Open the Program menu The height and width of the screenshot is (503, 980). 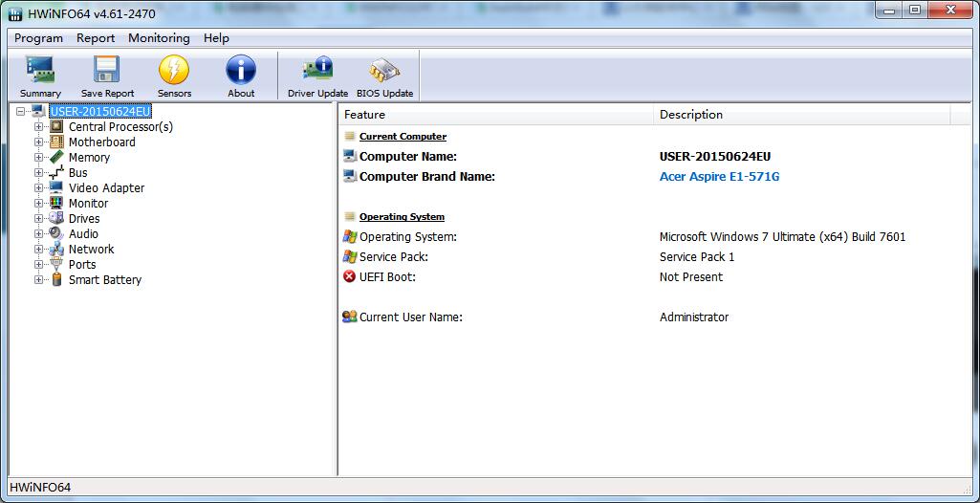(39, 38)
